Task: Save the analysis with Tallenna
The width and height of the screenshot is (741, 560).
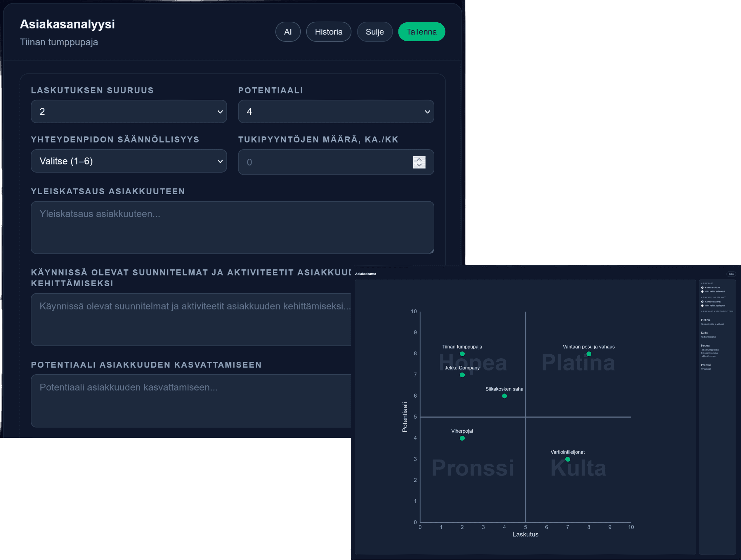Action: coord(421,32)
